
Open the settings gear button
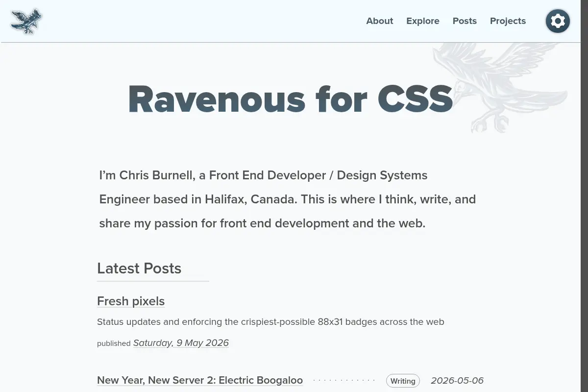558,21
